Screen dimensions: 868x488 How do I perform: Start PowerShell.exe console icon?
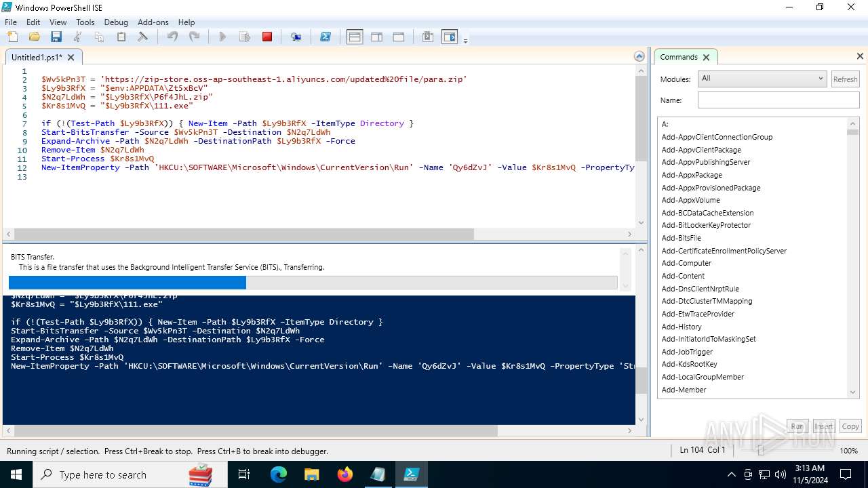pos(325,37)
